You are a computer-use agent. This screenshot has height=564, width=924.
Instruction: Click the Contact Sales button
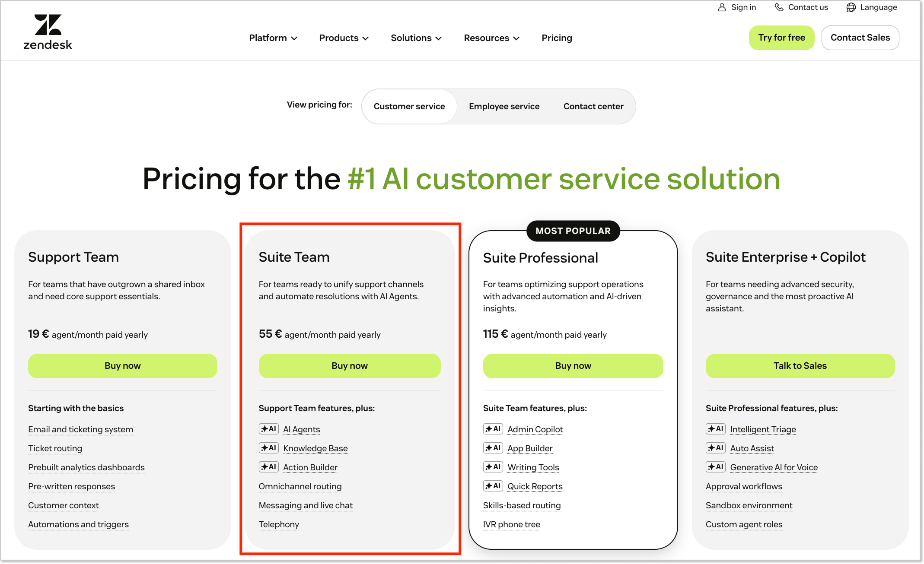(x=860, y=38)
